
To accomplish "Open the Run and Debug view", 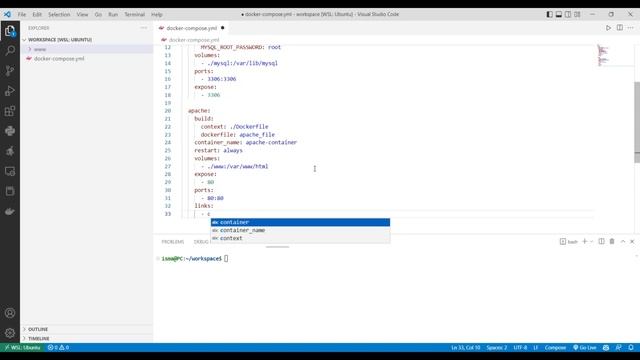I will click(10, 91).
